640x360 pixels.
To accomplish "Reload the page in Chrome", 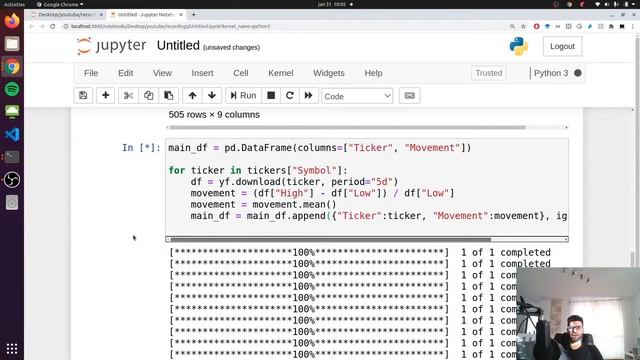I will tap(53, 27).
